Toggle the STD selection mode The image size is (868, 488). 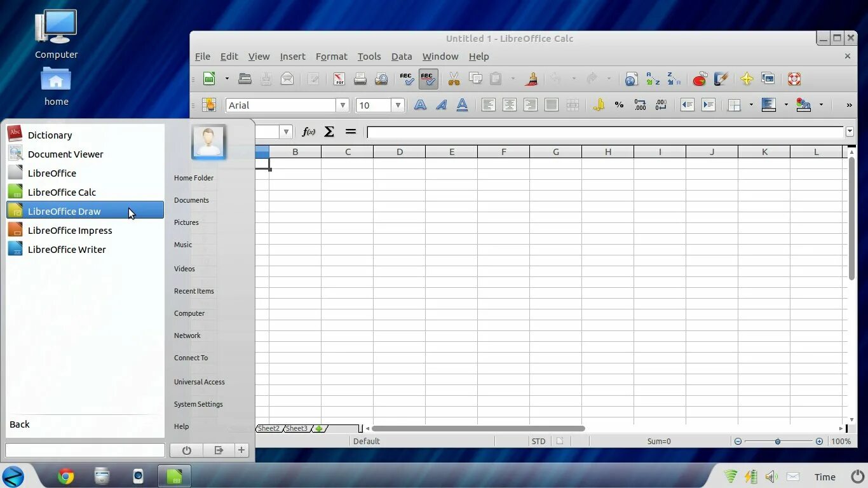pyautogui.click(x=538, y=441)
